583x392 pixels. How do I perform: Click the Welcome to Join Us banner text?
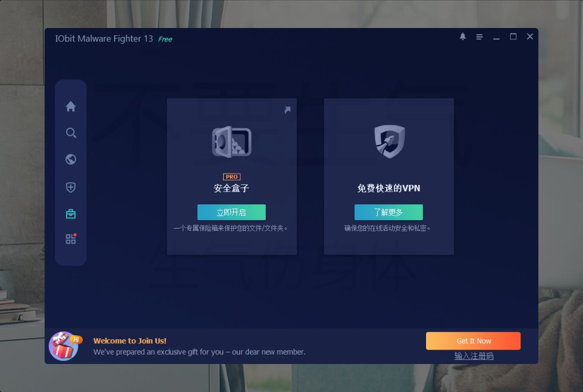(x=129, y=340)
